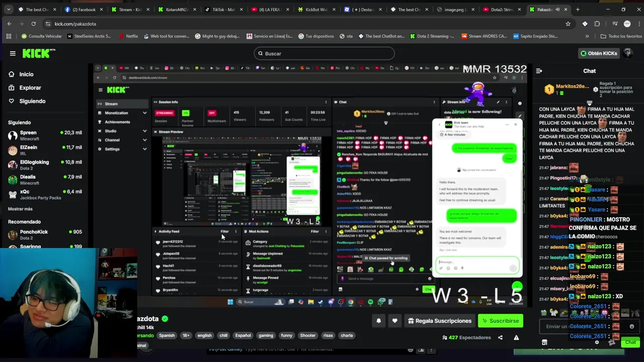
Task: Open the Chrome profile avatar
Action: [x=627, y=24]
